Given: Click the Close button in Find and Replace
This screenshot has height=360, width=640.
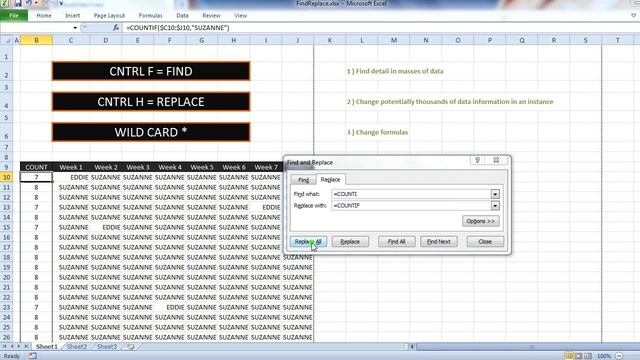Looking at the screenshot, I should click(485, 242).
